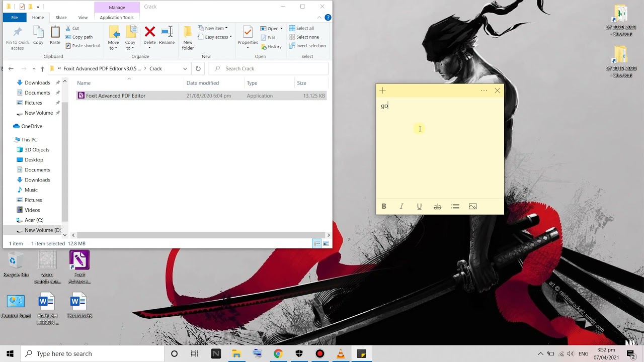This screenshot has width=644, height=362.
Task: Click Windows Start button
Action: pyautogui.click(x=10, y=353)
